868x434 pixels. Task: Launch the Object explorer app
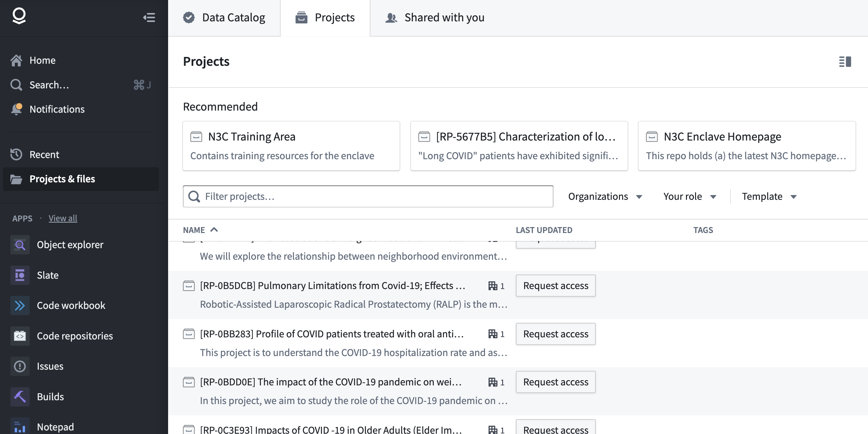pyautogui.click(x=70, y=245)
